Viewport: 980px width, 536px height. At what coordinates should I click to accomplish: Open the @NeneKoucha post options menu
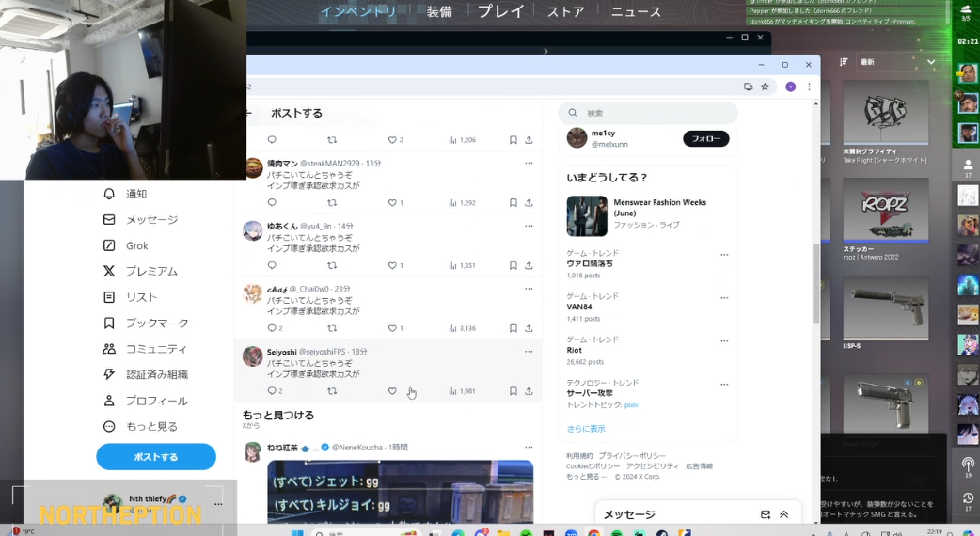click(x=529, y=448)
